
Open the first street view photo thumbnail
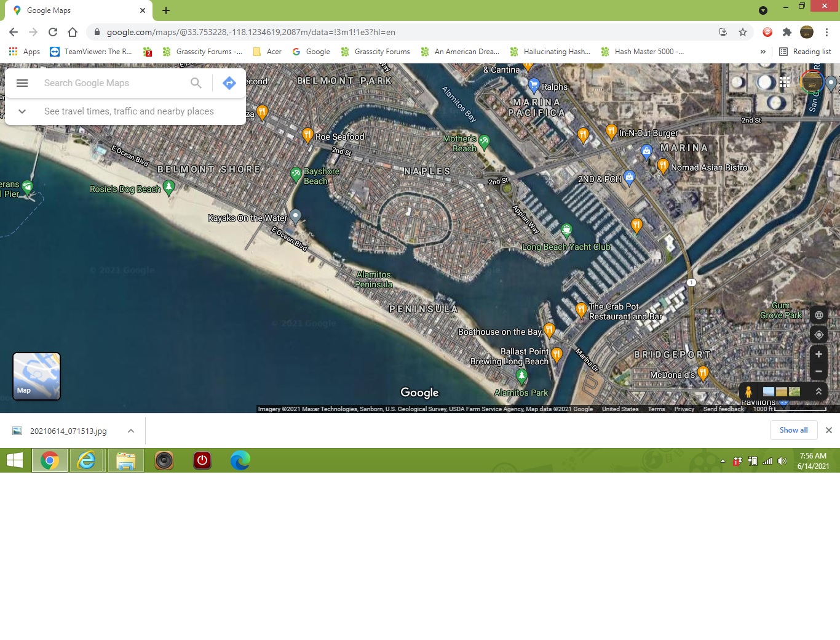coord(769,391)
